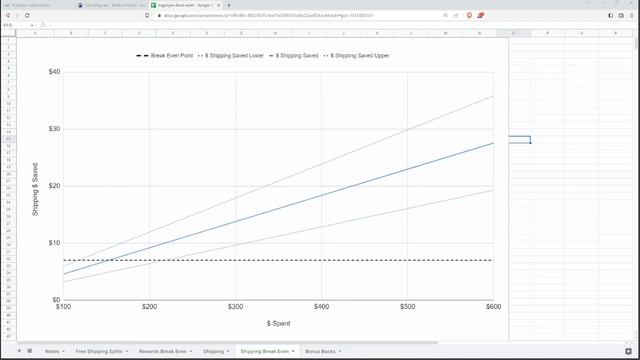The image size is (640, 360).
Task: Click the $100 horizontal axis label
Action: tap(63, 307)
